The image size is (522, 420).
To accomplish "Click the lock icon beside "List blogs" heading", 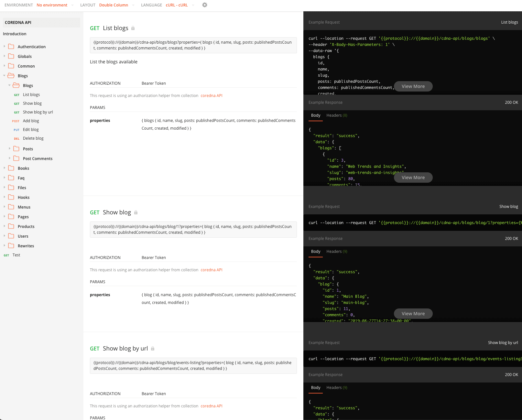I will coord(133,28).
